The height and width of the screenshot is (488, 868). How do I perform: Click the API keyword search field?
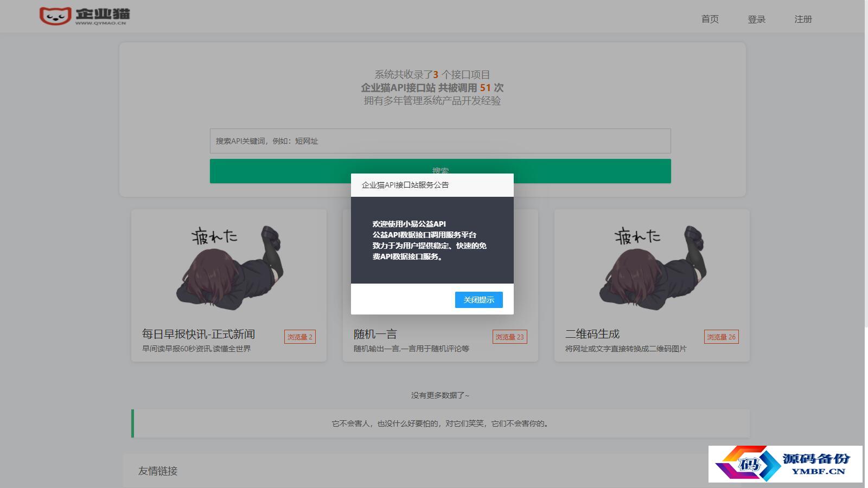pos(440,141)
